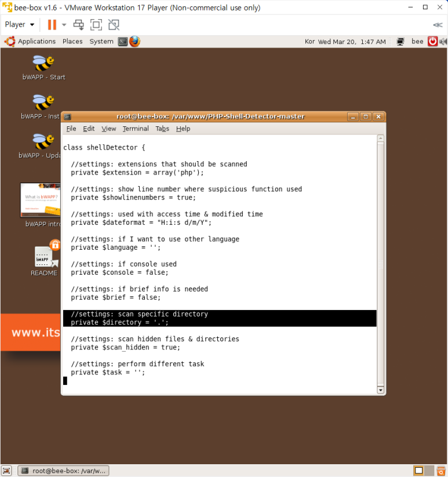Open the date and time applet
Image resolution: width=448 pixels, height=477 pixels.
click(352, 42)
